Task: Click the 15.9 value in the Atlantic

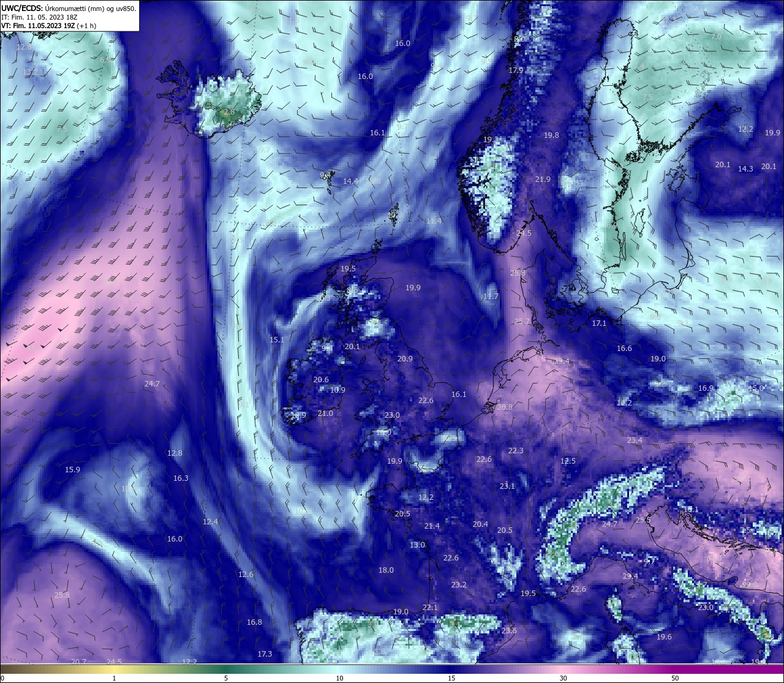Action: tap(72, 470)
